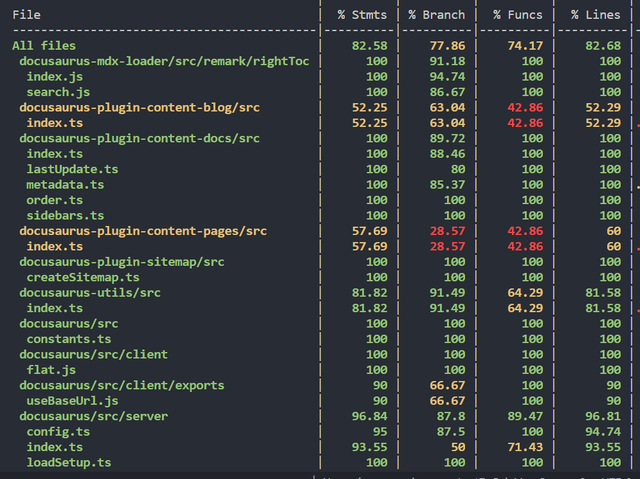Click 'docusaurus-plugin-sitemap/src' folder name
The height and width of the screenshot is (479, 640).
(x=122, y=262)
